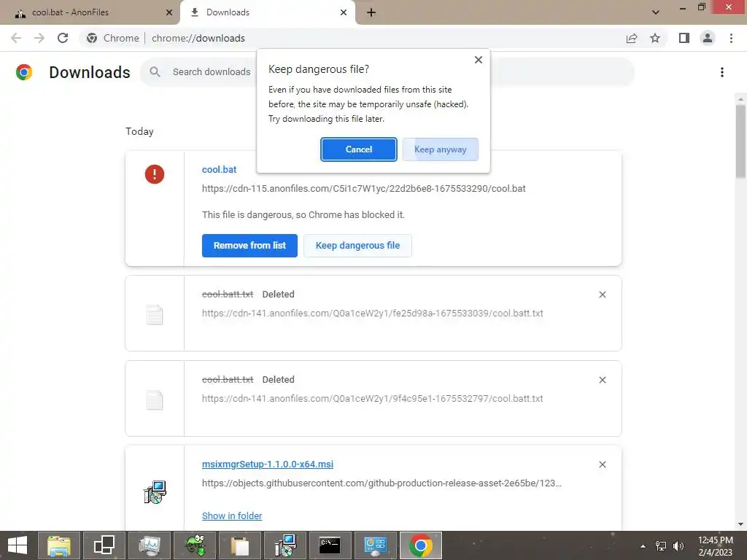Click the taskbar clock showing 12:45 PM
This screenshot has width=747, height=560.
coord(715,545)
